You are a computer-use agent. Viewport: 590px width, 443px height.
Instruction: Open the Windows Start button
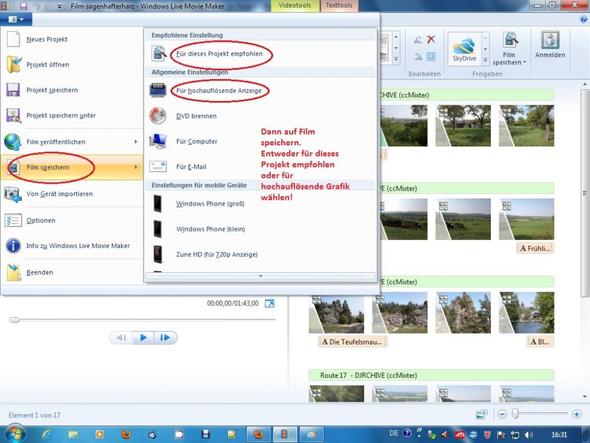point(16,434)
